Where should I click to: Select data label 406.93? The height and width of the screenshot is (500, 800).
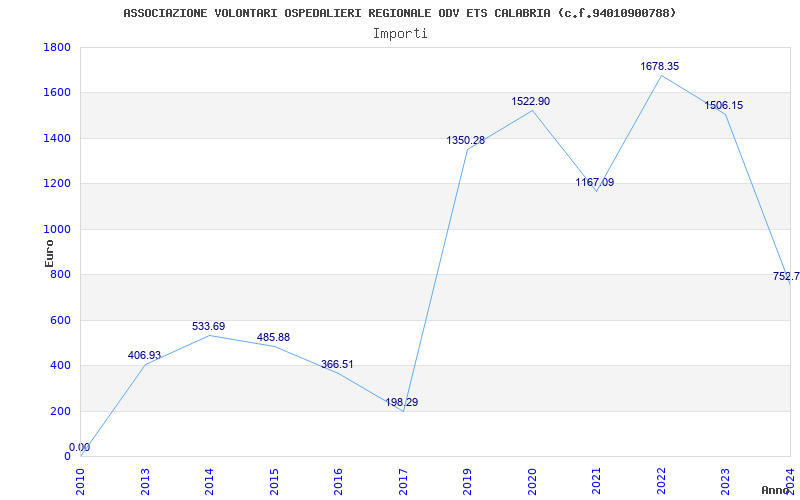pos(144,355)
